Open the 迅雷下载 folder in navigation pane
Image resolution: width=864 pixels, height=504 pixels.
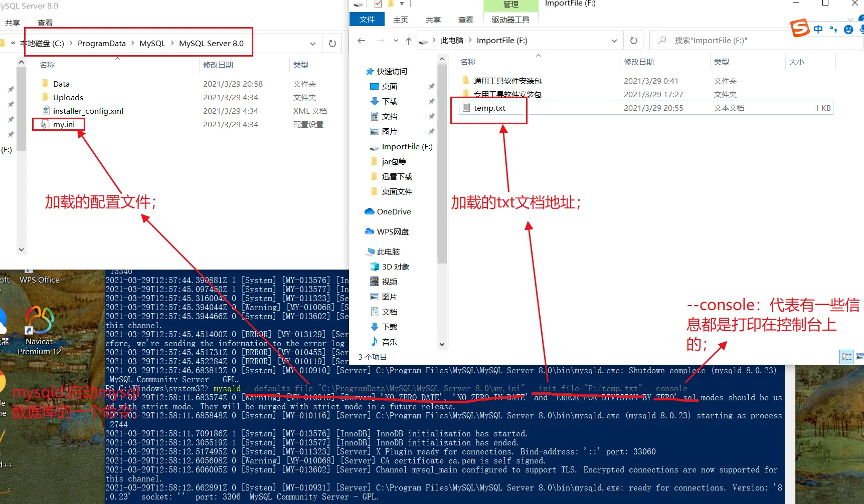pyautogui.click(x=392, y=177)
